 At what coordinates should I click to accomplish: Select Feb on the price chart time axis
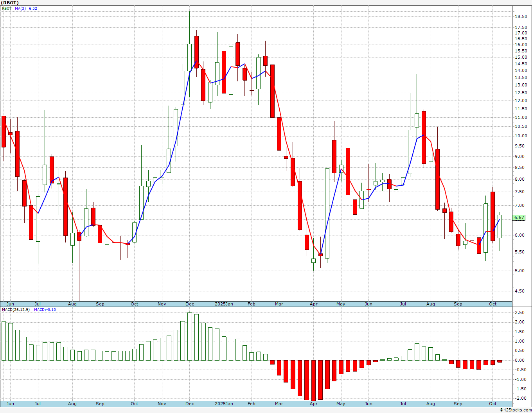click(x=252, y=304)
